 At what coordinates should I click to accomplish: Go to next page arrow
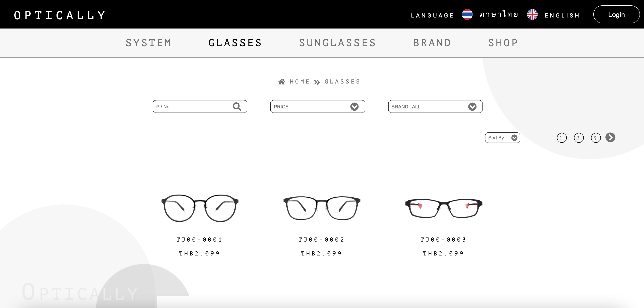point(610,137)
